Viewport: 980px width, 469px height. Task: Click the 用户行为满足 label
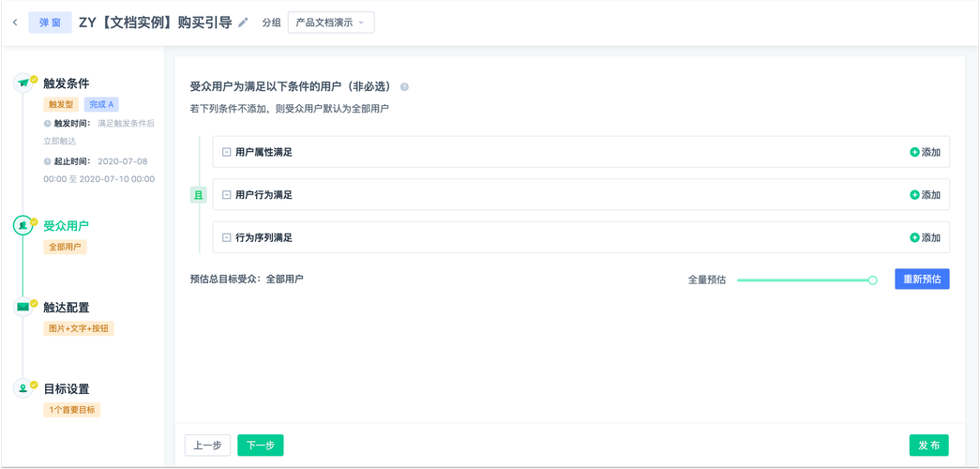[x=264, y=195]
